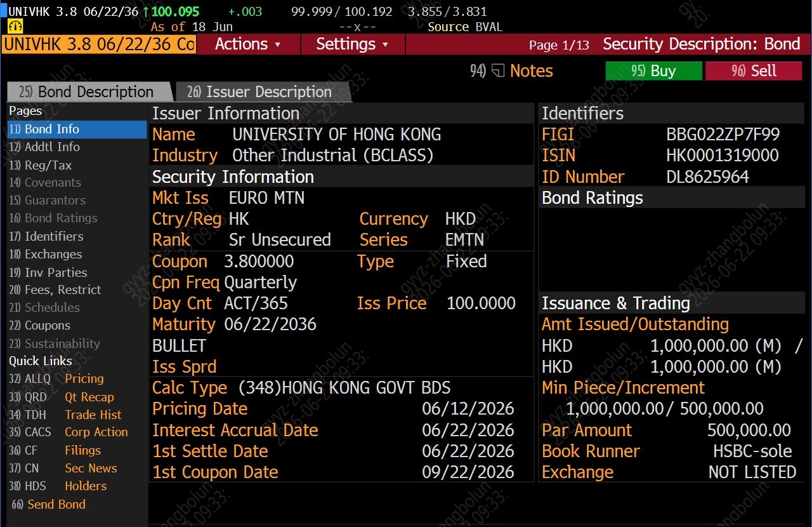Click the UNIVHK security ticker field
The width and height of the screenshot is (812, 527).
[x=99, y=44]
